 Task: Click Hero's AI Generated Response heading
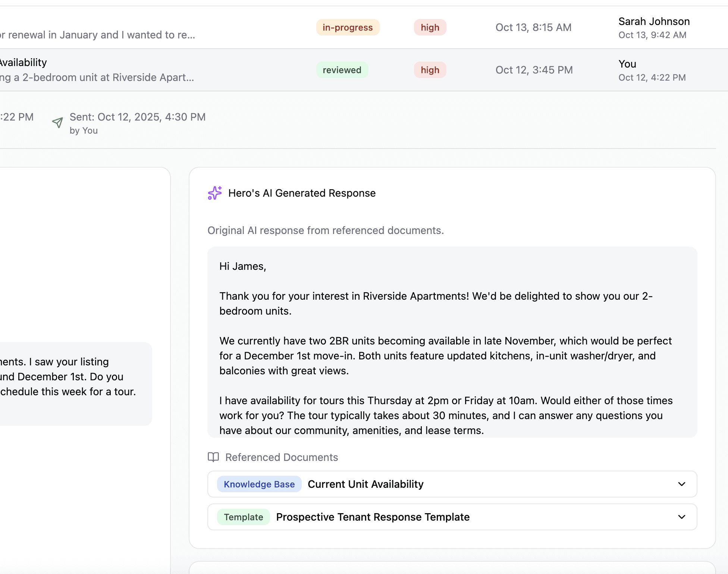(x=302, y=193)
